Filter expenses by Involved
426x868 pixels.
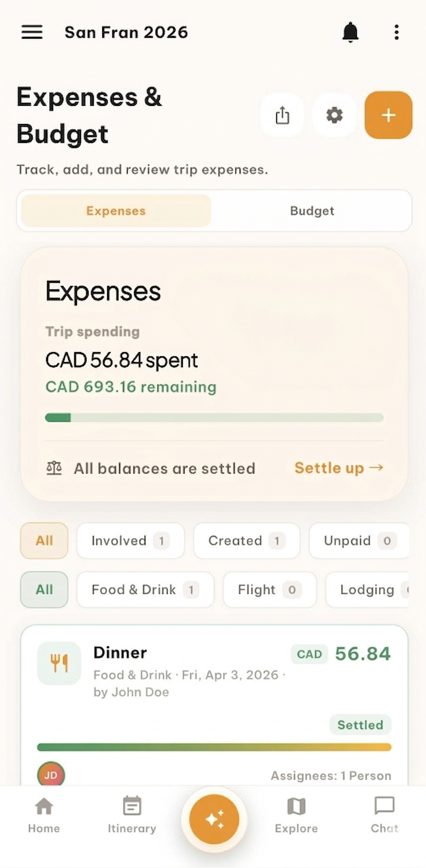click(x=130, y=540)
